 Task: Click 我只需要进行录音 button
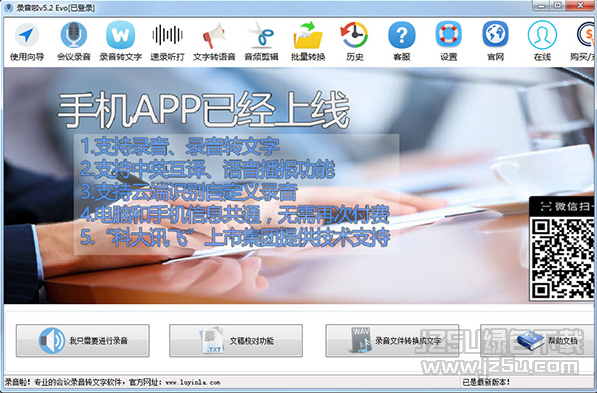tap(83, 340)
